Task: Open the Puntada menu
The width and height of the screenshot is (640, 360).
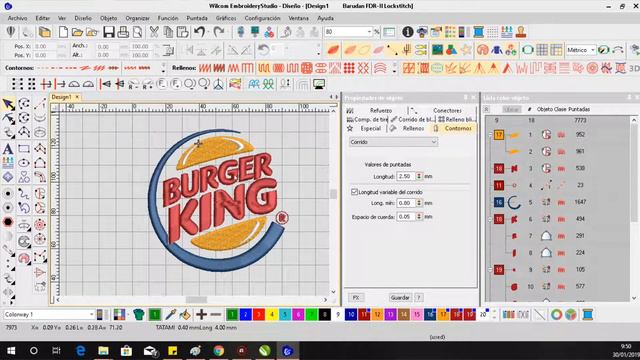Action: coord(197,18)
